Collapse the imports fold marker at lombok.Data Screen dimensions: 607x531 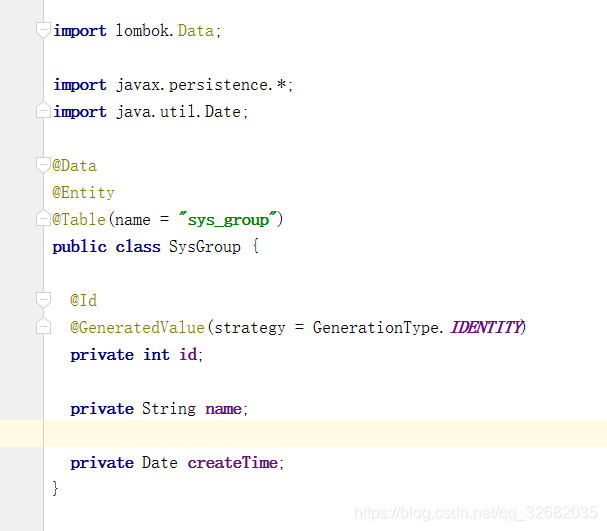43,30
